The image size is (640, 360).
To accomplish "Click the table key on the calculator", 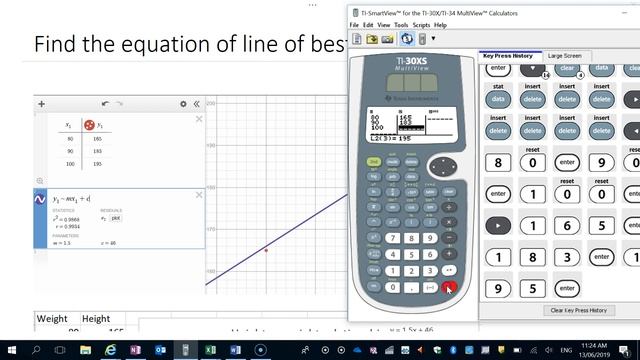I will click(430, 192).
